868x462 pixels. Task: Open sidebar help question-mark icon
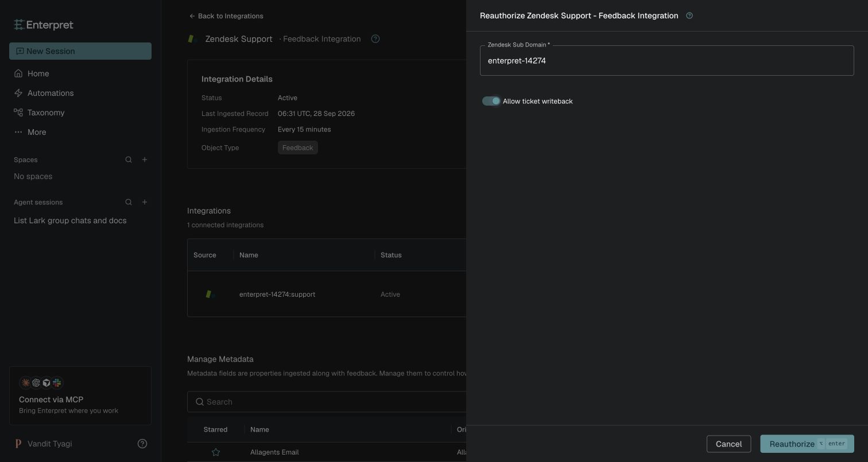coord(142,444)
